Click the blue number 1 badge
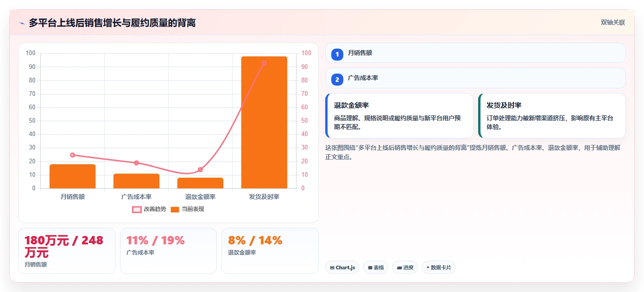The height and width of the screenshot is (292, 644). coord(337,54)
